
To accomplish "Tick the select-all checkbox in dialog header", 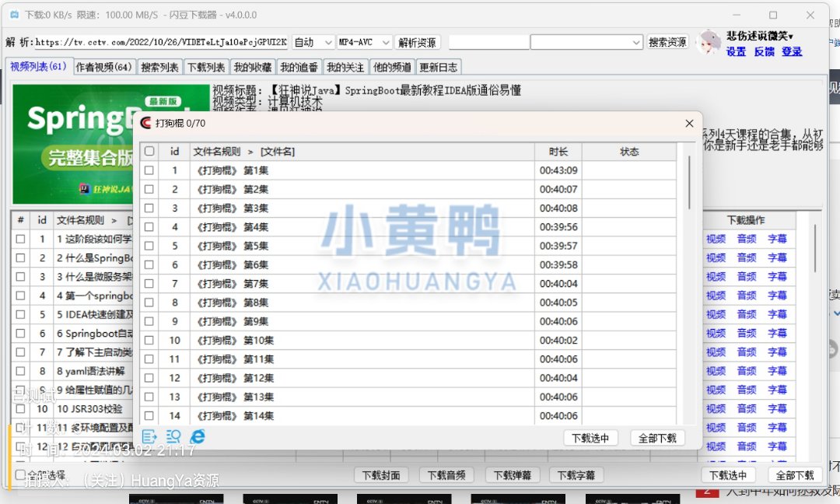I will click(149, 151).
